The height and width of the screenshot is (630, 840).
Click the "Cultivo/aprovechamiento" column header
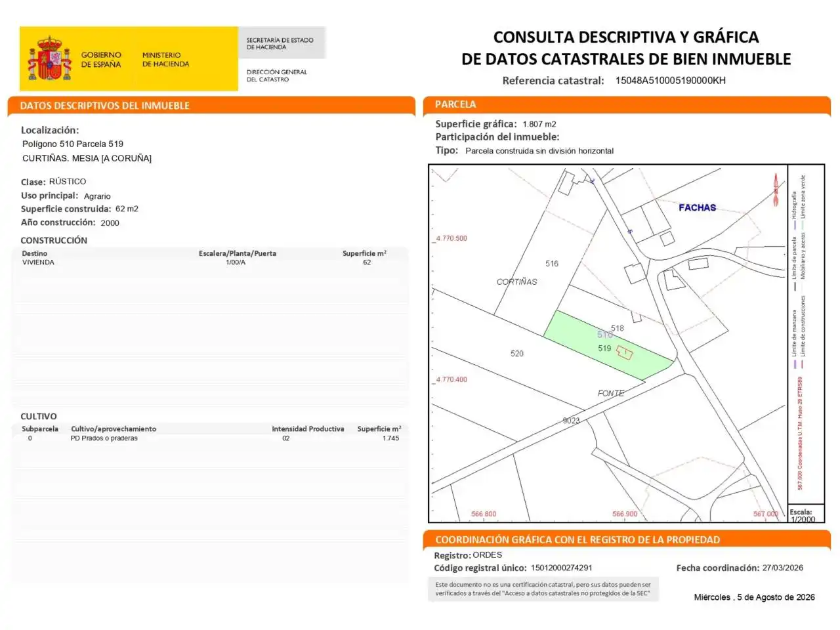coord(114,429)
